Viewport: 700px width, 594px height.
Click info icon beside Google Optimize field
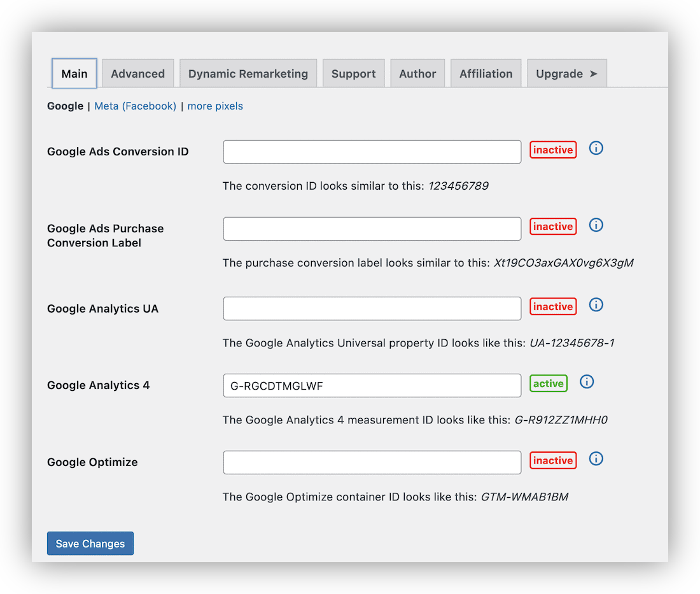coord(596,459)
